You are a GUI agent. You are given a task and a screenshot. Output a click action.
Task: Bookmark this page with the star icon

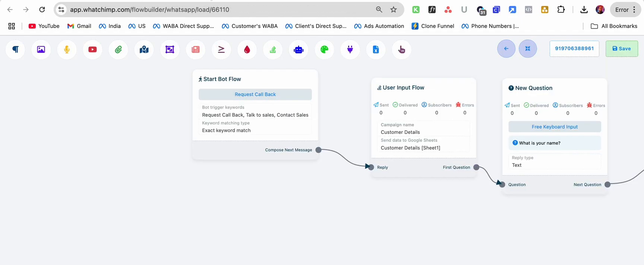[394, 10]
